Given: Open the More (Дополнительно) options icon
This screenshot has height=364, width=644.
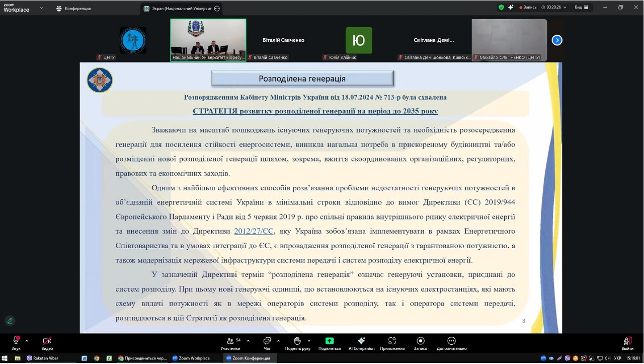Looking at the screenshot, I should pos(451,341).
